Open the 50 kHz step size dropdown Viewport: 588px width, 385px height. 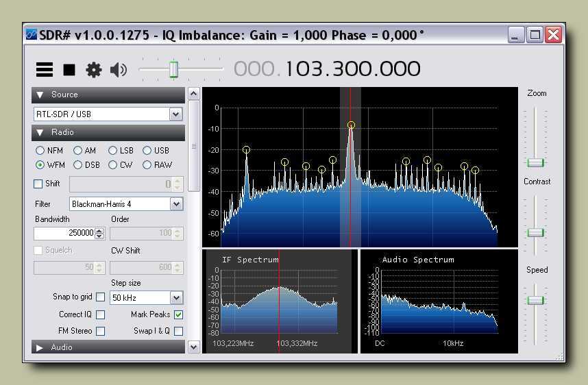176,298
